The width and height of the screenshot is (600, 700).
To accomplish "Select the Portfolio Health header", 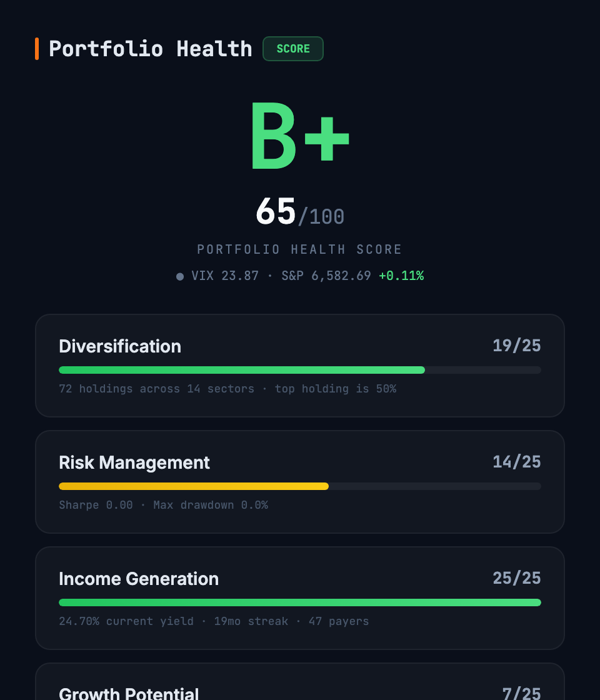I will [151, 48].
